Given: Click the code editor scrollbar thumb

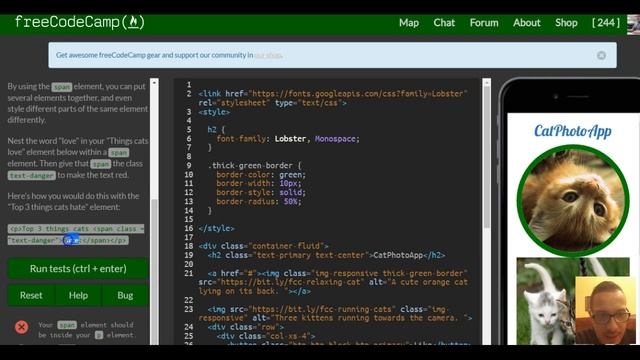Looking at the screenshot, I should pos(487,157).
